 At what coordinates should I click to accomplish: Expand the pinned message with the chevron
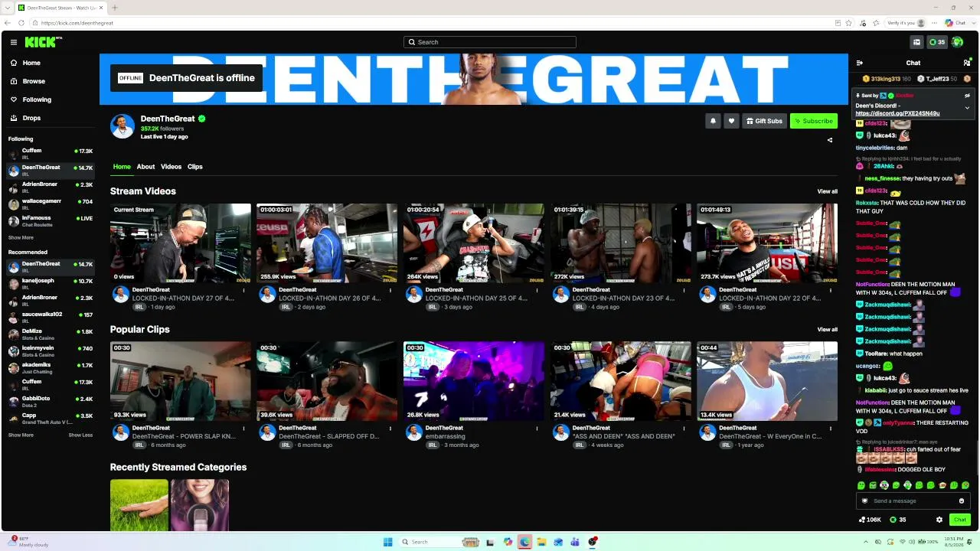(x=967, y=108)
